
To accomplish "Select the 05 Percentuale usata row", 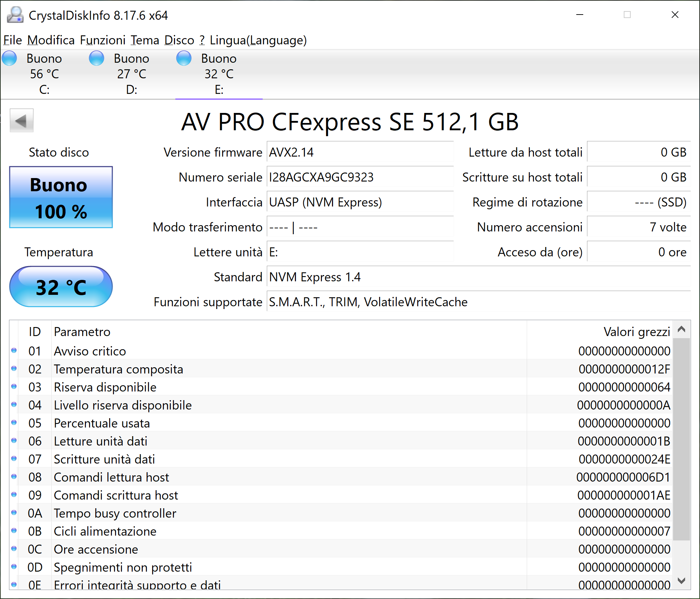I will (x=341, y=423).
